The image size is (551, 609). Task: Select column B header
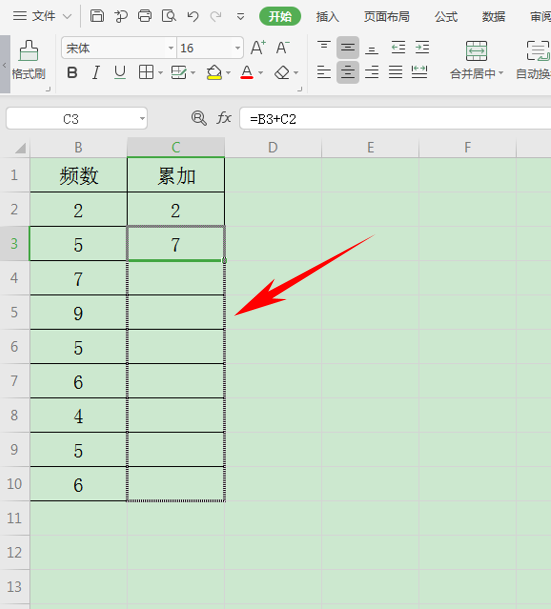click(x=78, y=147)
